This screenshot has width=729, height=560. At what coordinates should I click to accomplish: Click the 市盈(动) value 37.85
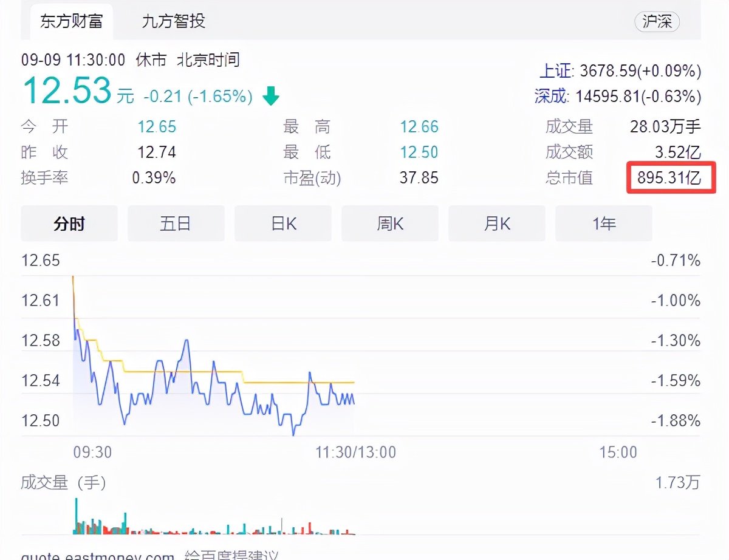[419, 177]
